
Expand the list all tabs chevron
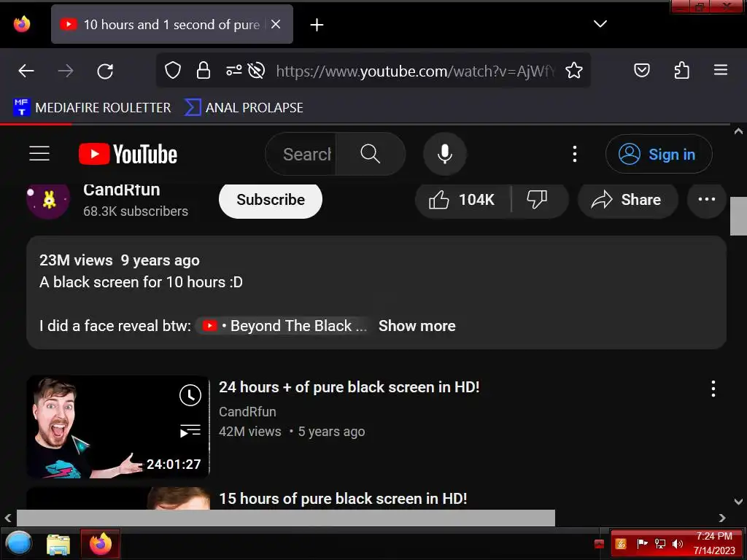tap(600, 23)
